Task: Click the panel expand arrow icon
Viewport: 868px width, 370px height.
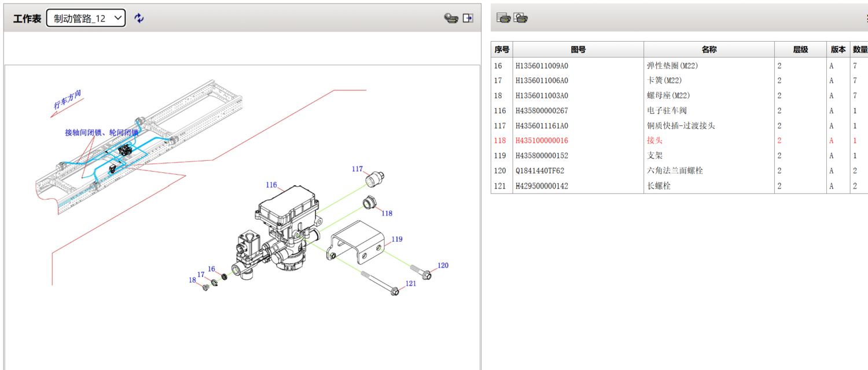Action: (468, 18)
